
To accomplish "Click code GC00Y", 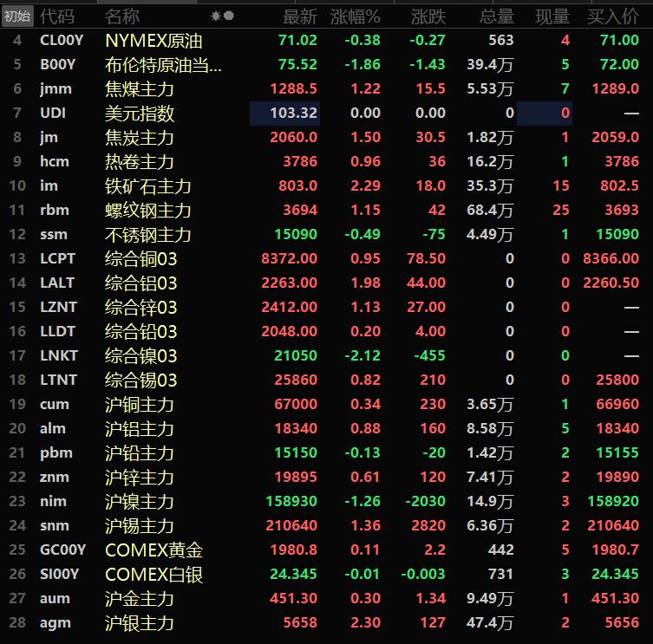I will pyautogui.click(x=63, y=550).
